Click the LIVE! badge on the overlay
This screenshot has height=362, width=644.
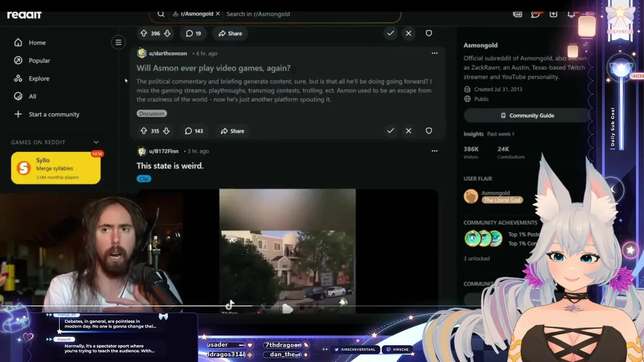coord(620,31)
